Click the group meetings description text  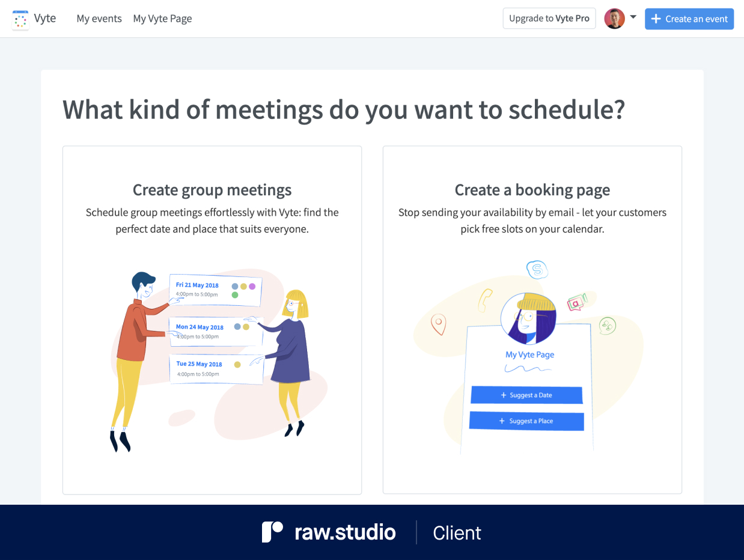pyautogui.click(x=212, y=221)
